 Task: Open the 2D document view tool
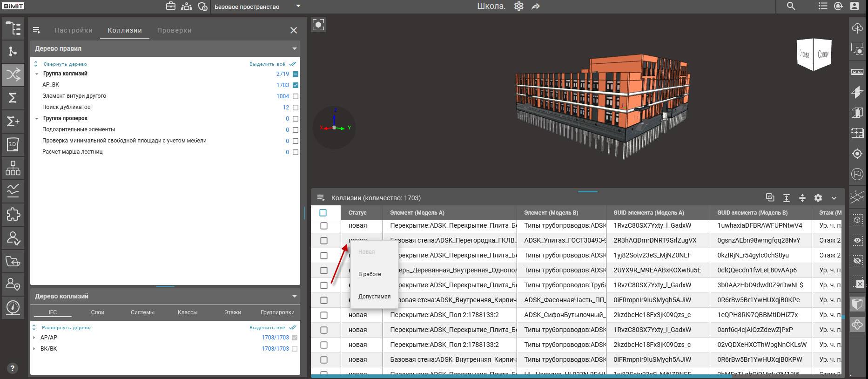click(x=13, y=144)
